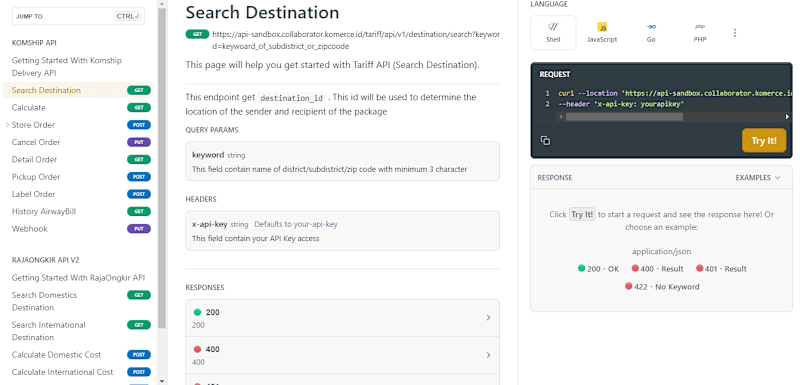Click the Search Destination page heading
The height and width of the screenshot is (385, 800).
click(262, 12)
